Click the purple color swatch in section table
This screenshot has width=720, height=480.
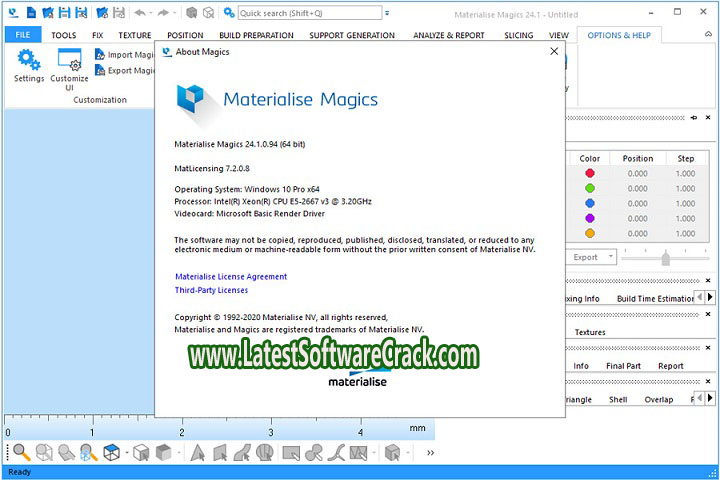[x=590, y=218]
